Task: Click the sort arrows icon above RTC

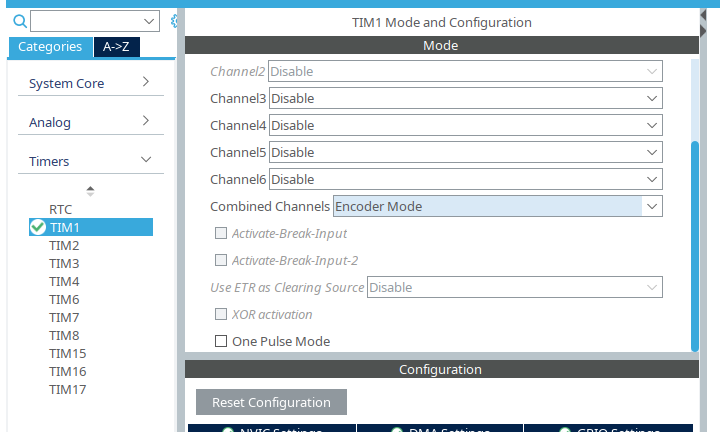Action: click(x=90, y=190)
